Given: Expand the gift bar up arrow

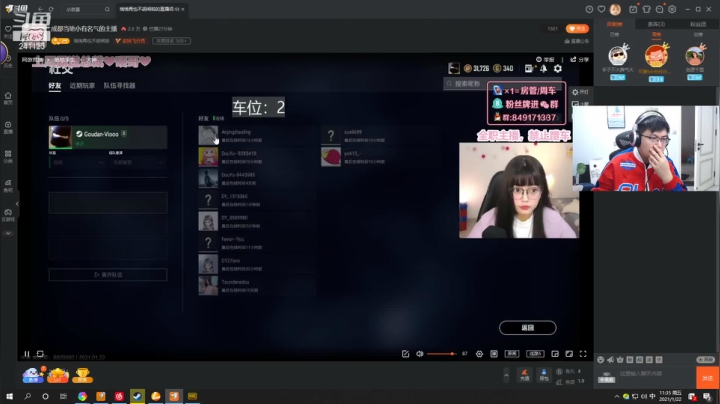Looking at the screenshot, I should pos(506,375).
